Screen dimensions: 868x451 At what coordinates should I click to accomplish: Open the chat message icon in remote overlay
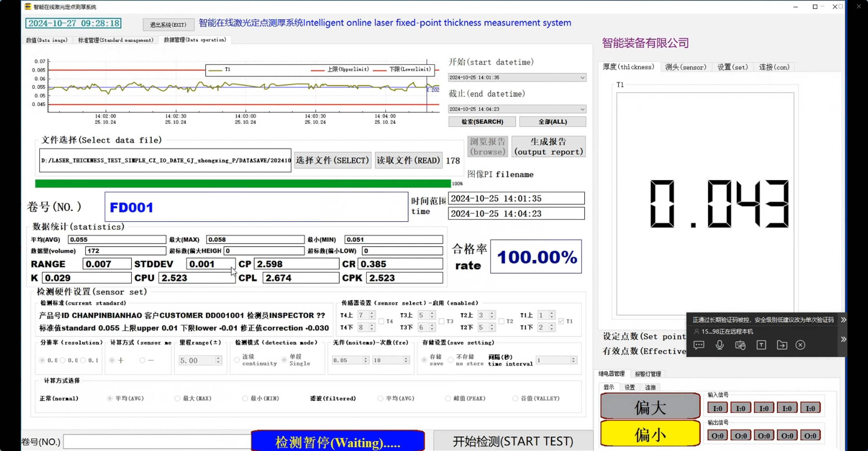click(x=699, y=345)
